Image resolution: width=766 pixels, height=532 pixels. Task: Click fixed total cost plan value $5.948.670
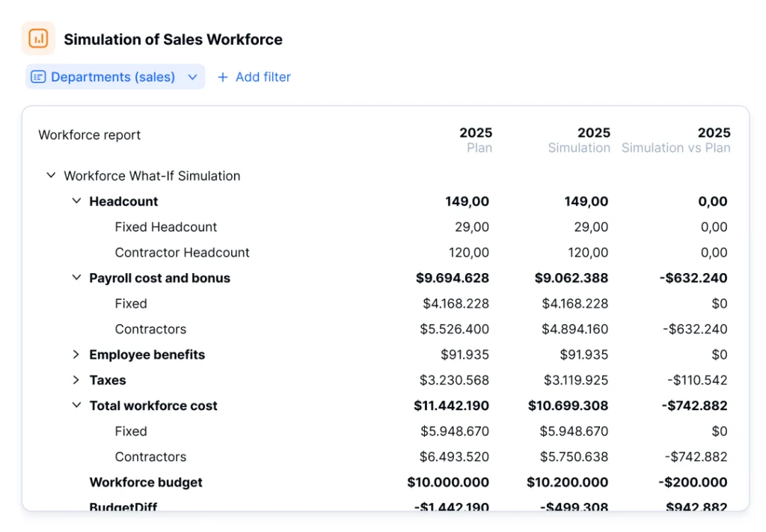455,431
